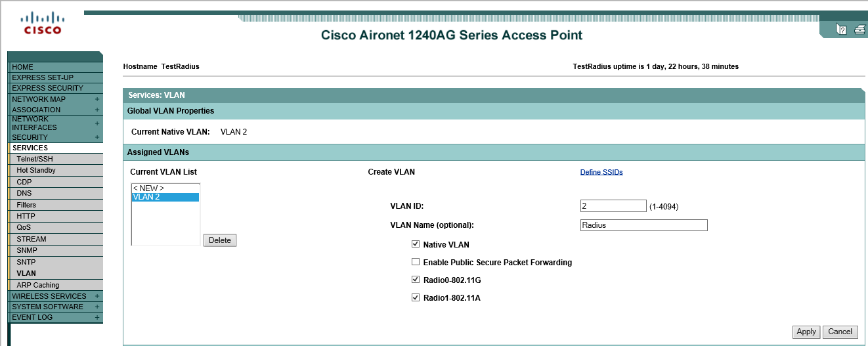
Task: Expand NETWORK MAP plus icon
Action: tap(97, 99)
